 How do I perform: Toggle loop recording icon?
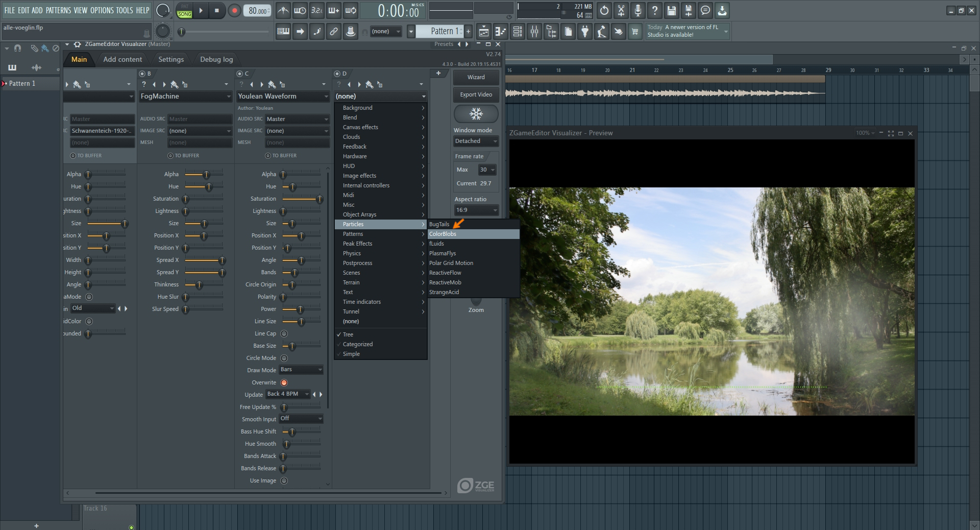(351, 10)
